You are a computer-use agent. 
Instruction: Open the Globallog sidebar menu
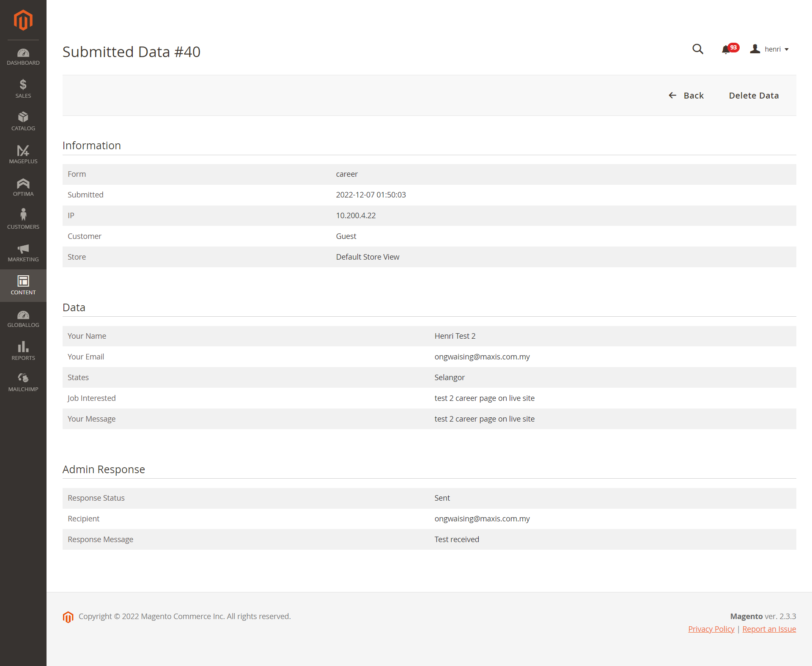pyautogui.click(x=23, y=318)
